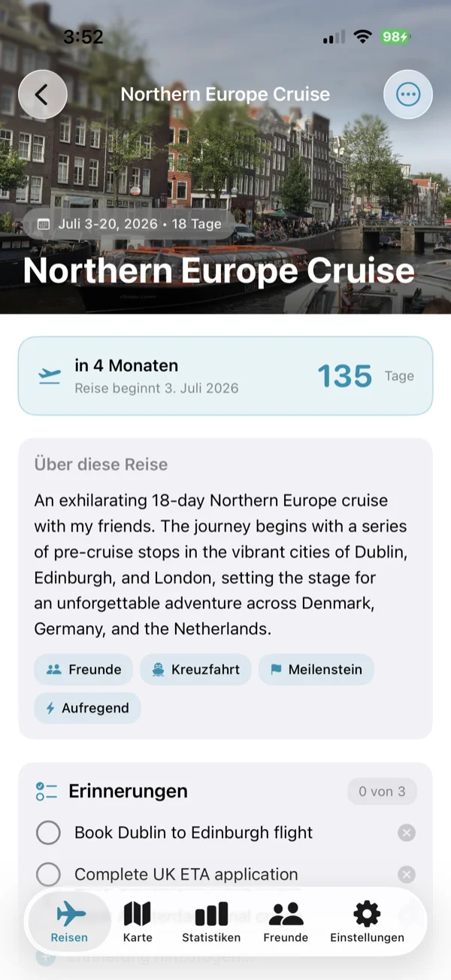The width and height of the screenshot is (451, 980).
Task: Mark Complete UK ETA application as done
Action: 48,874
